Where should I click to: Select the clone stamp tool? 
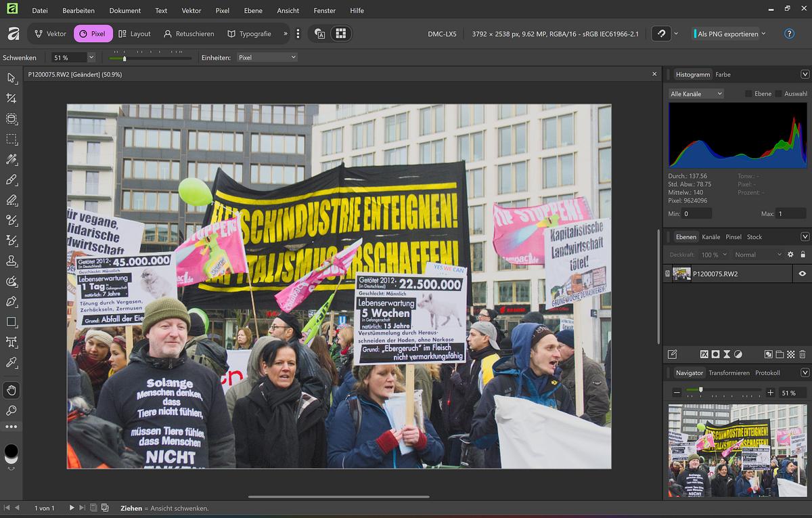click(12, 260)
